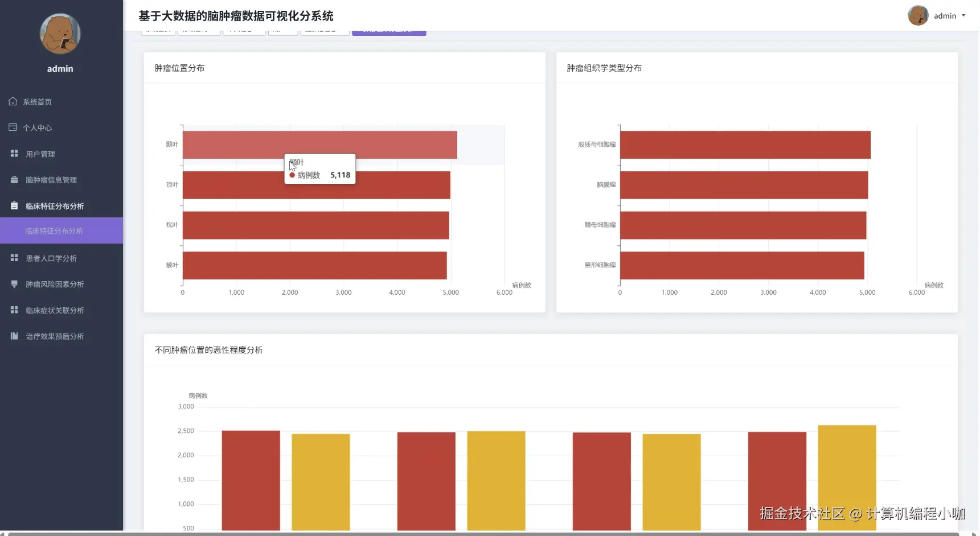This screenshot has height=536, width=980.
Task: Expand the admin account dropdown arrow
Action: (x=963, y=15)
